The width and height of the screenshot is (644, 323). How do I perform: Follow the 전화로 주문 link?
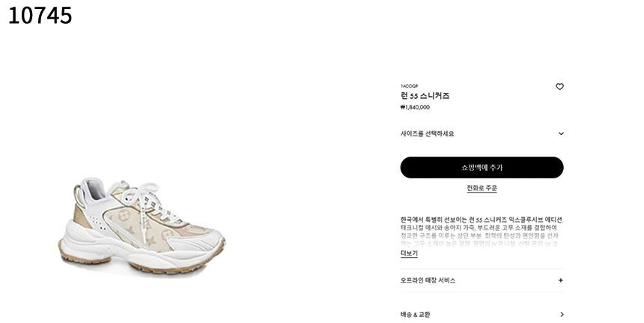click(482, 188)
